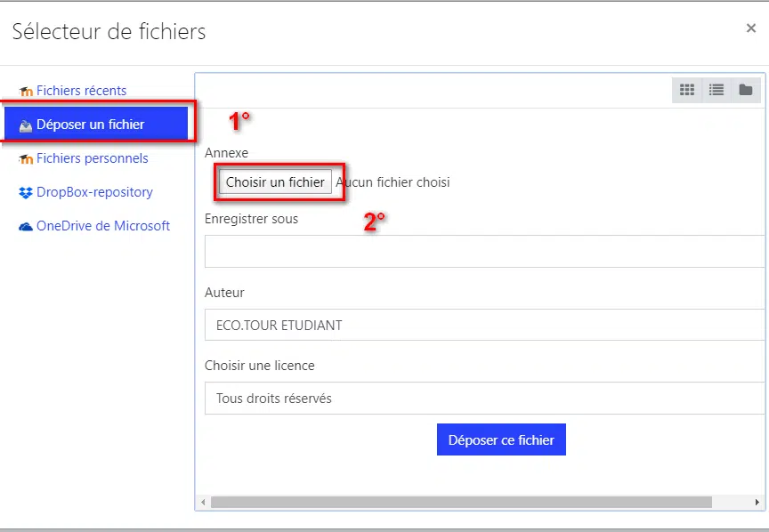Image resolution: width=769 pixels, height=532 pixels.
Task: Click the Moodle icon beside Fichiers personnels
Action: click(x=26, y=159)
